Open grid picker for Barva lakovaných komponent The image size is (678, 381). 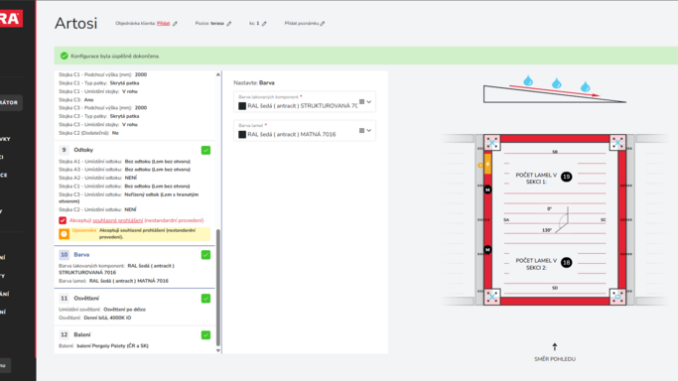[361, 102]
